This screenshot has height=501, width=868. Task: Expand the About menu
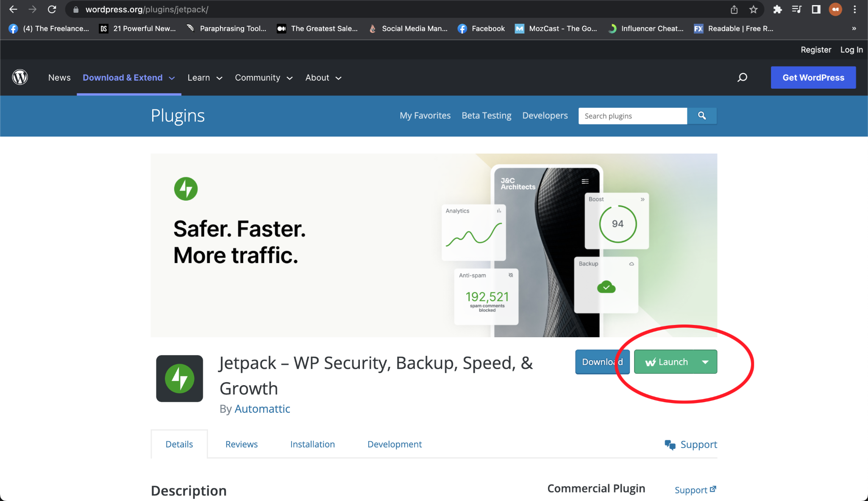(x=323, y=78)
